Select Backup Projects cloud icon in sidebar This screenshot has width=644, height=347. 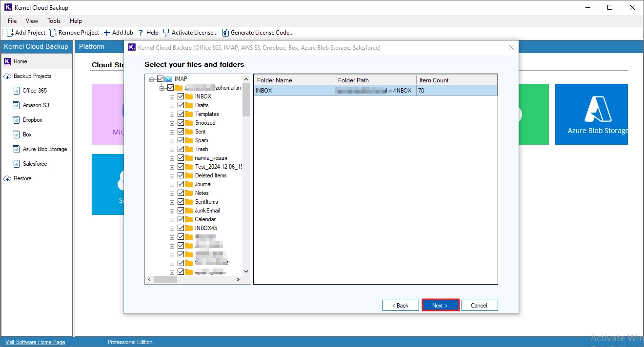point(7,76)
